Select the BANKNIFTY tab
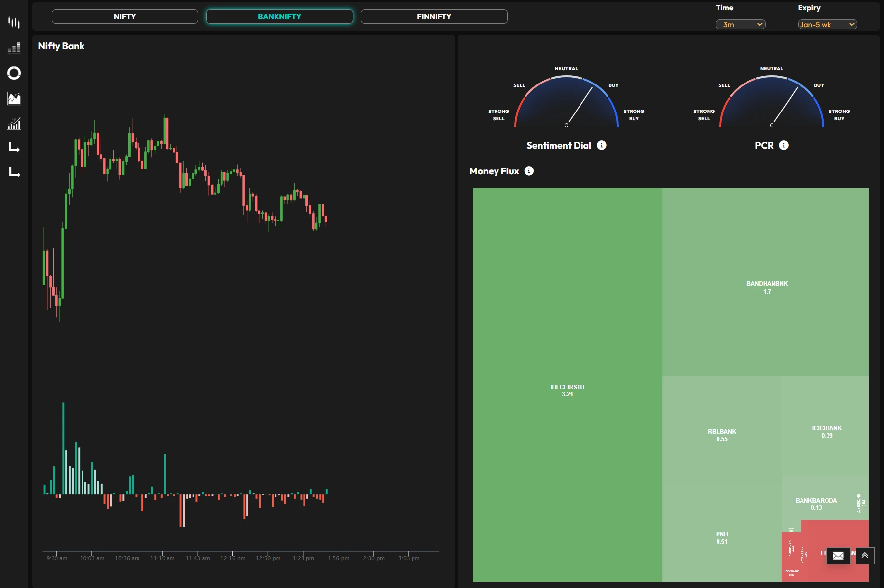884x588 pixels. tap(279, 16)
